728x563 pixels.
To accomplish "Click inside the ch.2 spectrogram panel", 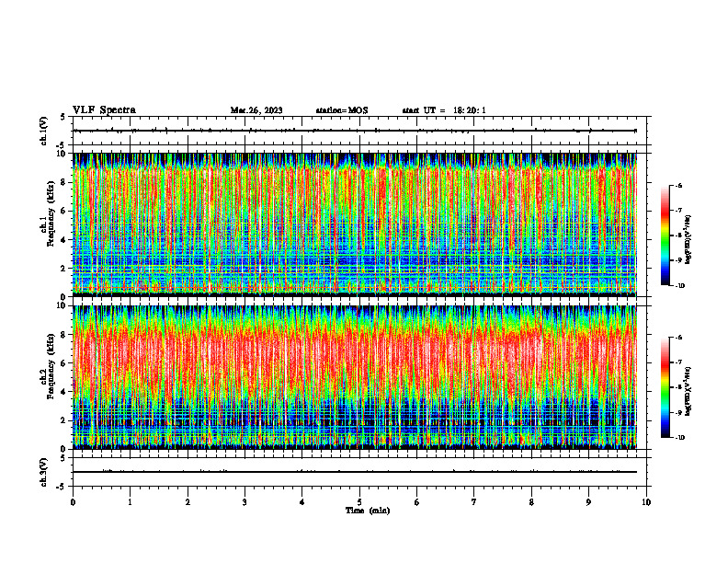I will coord(355,377).
